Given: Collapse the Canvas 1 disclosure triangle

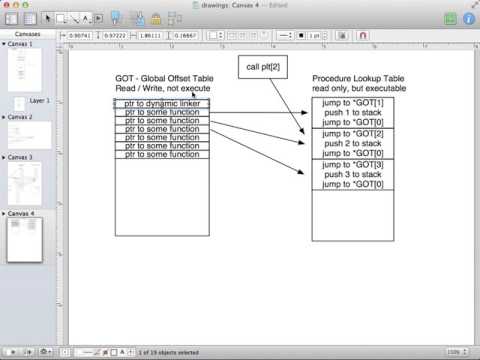Looking at the screenshot, I should (4, 44).
